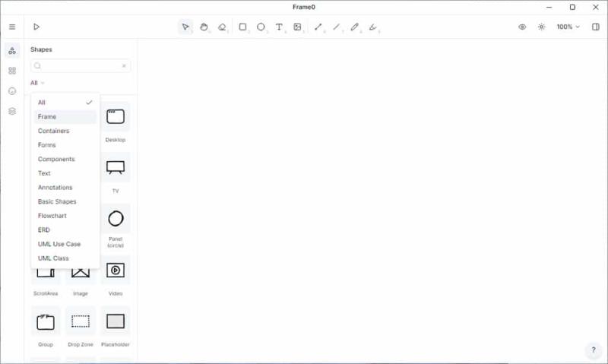Image resolution: width=608 pixels, height=364 pixels.
Task: Select Flowchart category
Action: pyautogui.click(x=65, y=216)
